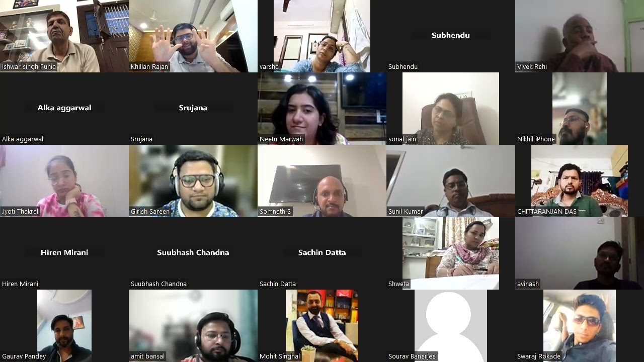Select Mohit Singhal's video tile
Viewport: 644px width, 362px height.
(322, 326)
